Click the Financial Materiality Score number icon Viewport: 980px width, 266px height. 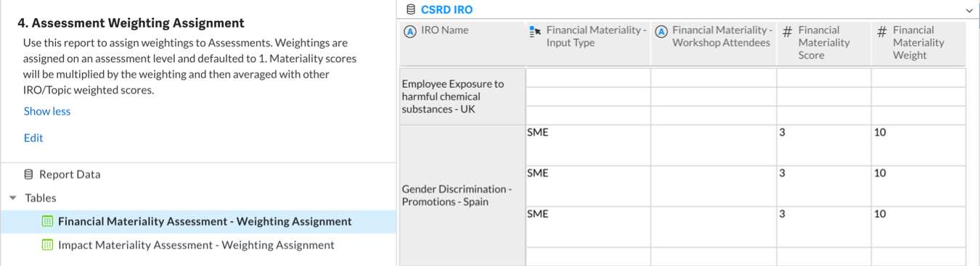click(x=787, y=31)
